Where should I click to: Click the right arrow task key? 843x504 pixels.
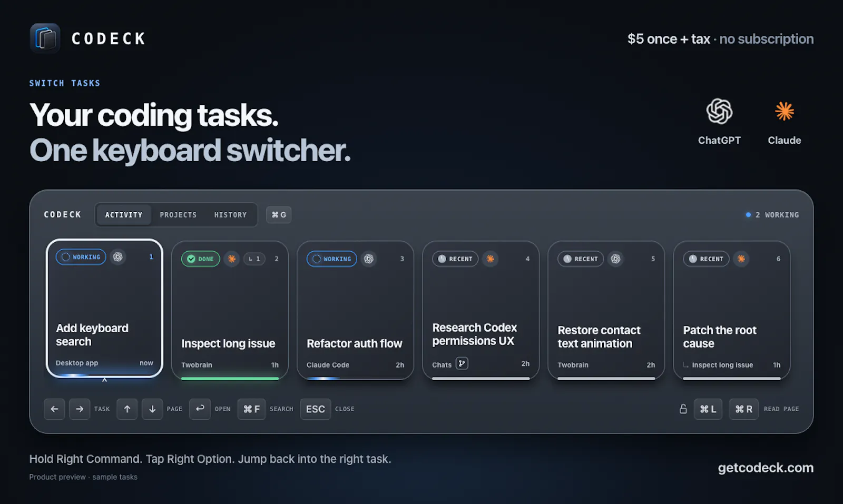click(x=80, y=409)
